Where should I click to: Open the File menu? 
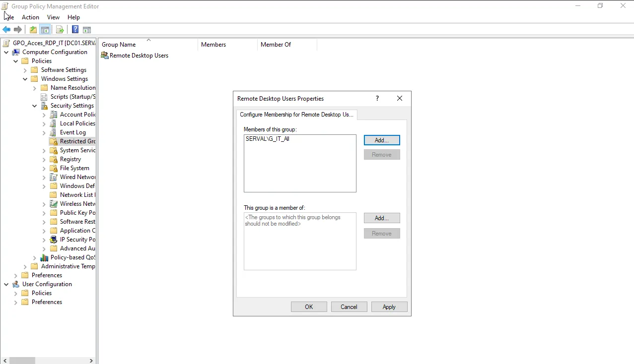[8, 17]
